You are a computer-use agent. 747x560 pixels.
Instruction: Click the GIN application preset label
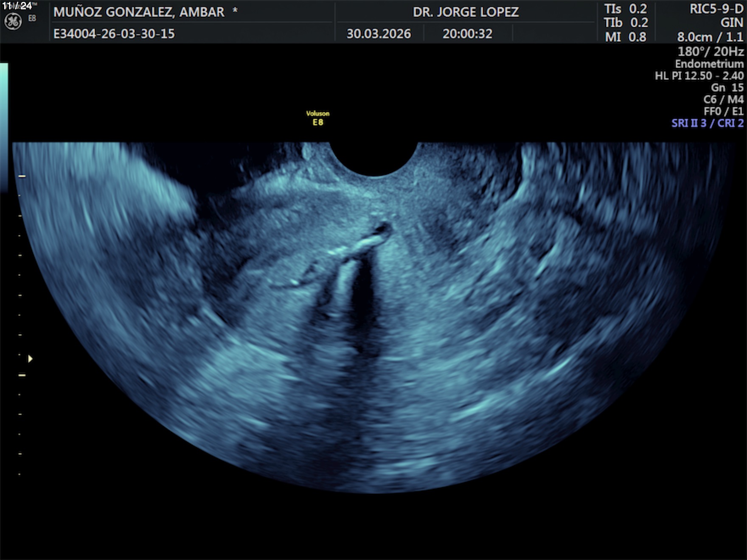(x=731, y=23)
